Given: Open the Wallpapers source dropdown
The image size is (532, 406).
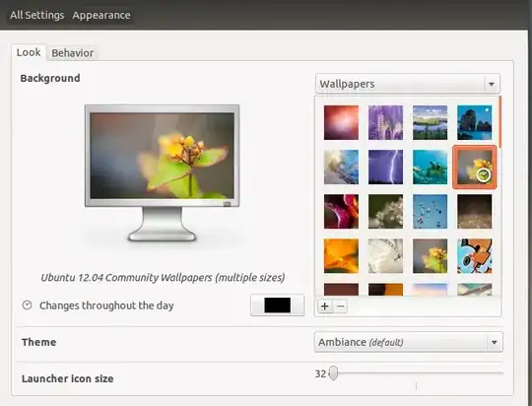Looking at the screenshot, I should 408,84.
